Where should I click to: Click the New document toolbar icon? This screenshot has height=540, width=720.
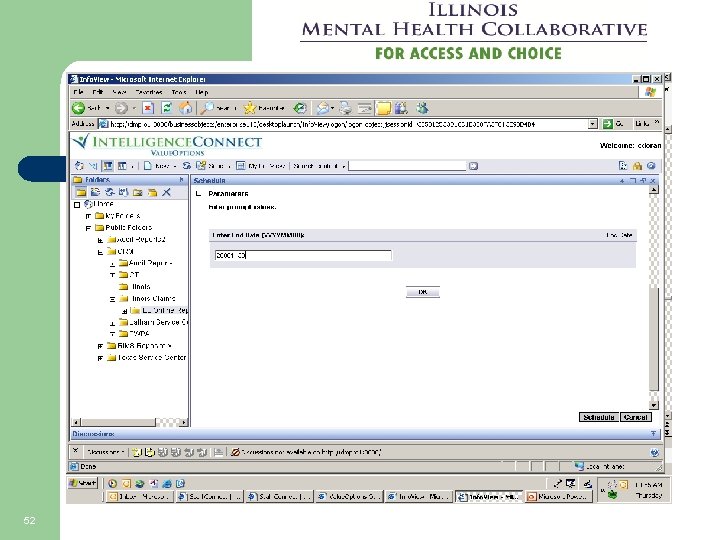point(147,166)
